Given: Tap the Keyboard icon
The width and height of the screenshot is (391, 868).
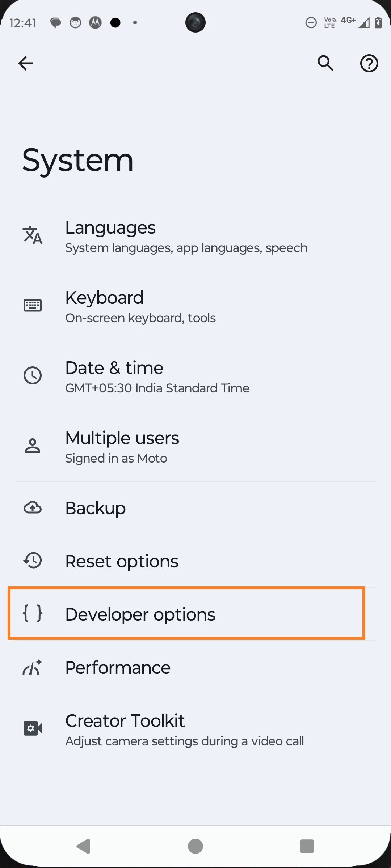Looking at the screenshot, I should pyautogui.click(x=33, y=305).
